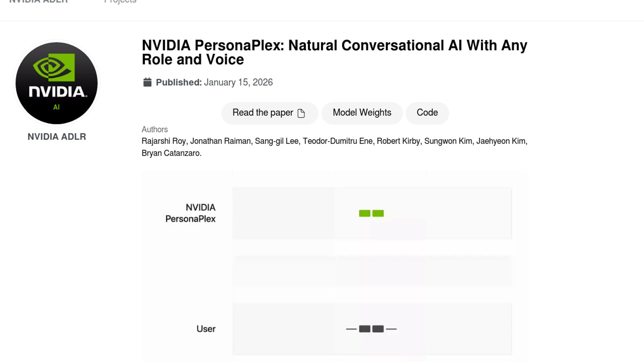Click the NVIDIA PersonaPlex label in the demo
This screenshot has width=644, height=362.
pos(191,213)
